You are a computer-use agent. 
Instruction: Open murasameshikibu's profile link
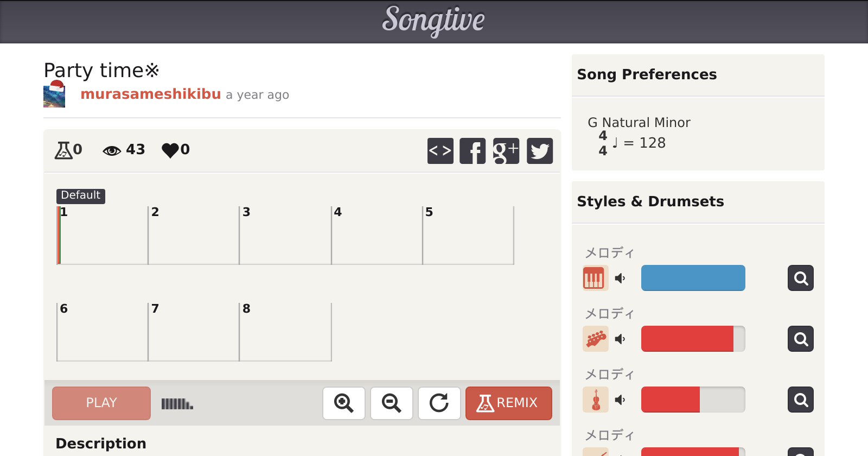151,94
